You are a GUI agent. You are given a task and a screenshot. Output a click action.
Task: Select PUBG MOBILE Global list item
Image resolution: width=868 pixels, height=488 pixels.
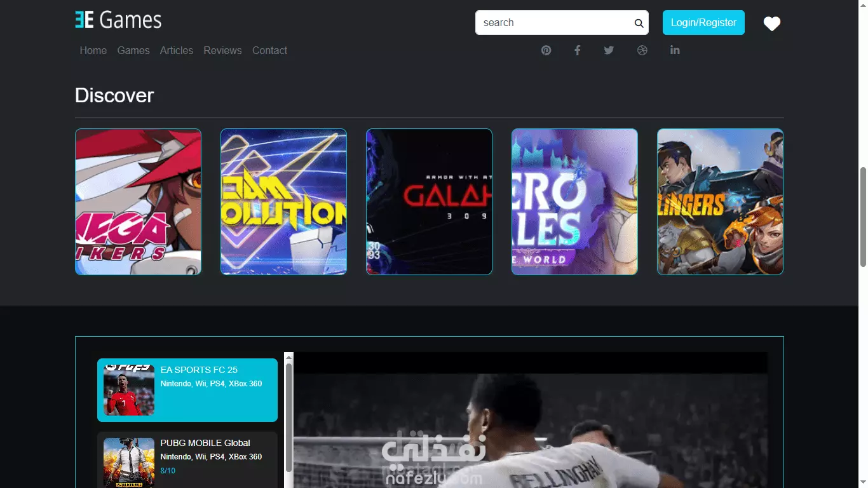[187, 460]
